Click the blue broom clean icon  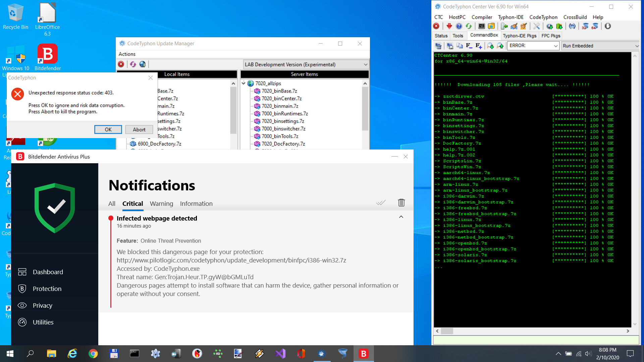(514, 26)
